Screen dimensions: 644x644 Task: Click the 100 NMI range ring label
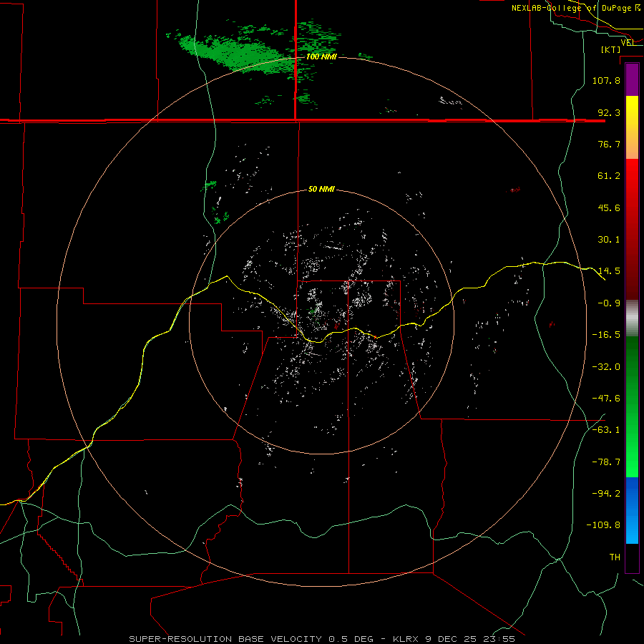pyautogui.click(x=321, y=57)
